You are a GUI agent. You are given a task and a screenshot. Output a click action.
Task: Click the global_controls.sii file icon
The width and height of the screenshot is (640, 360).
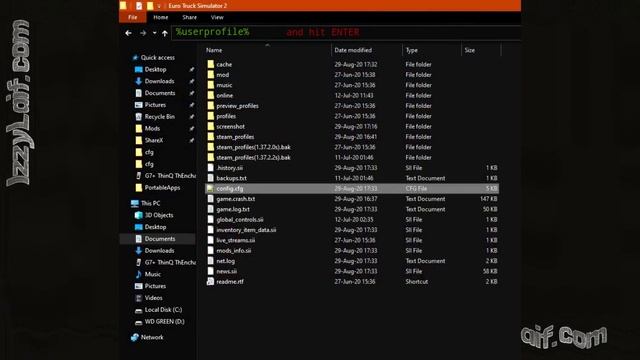pyautogui.click(x=211, y=220)
